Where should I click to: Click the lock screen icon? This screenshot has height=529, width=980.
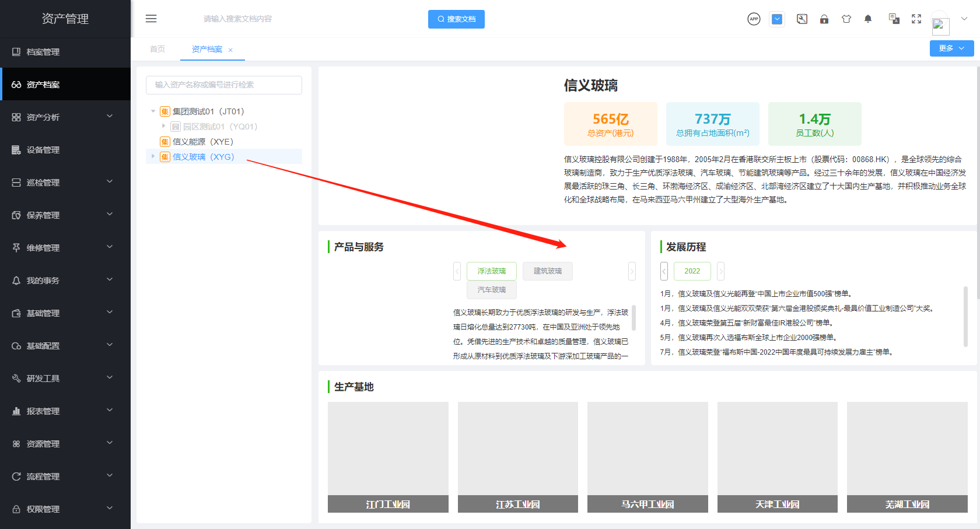coord(824,19)
